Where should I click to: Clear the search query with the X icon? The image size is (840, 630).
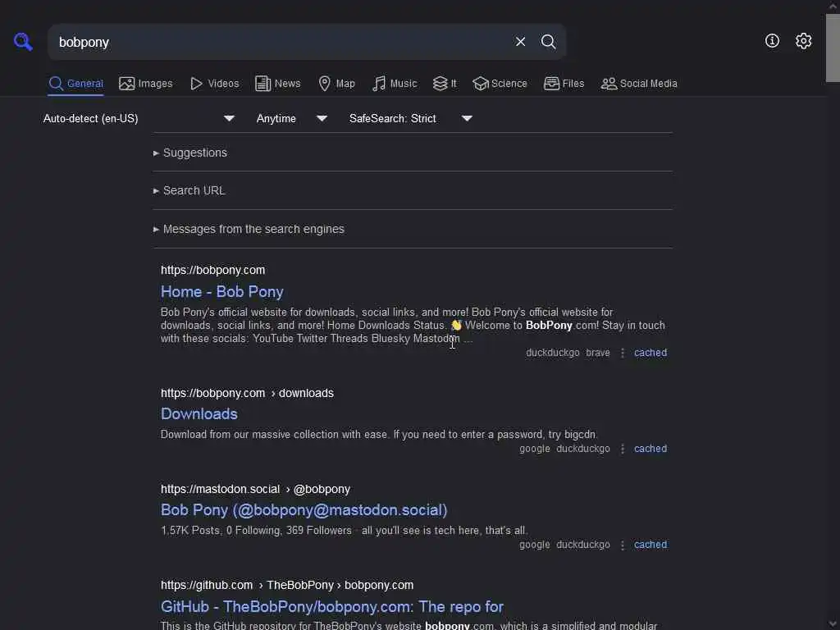click(x=520, y=41)
